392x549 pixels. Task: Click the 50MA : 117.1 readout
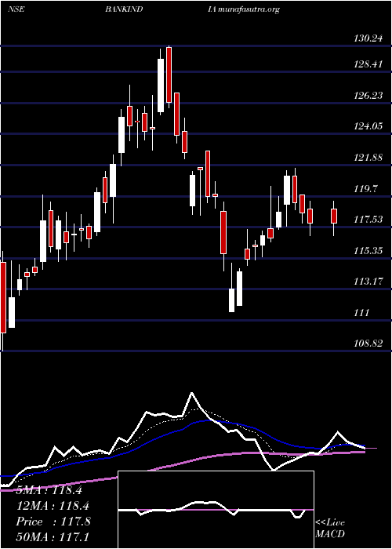53,537
